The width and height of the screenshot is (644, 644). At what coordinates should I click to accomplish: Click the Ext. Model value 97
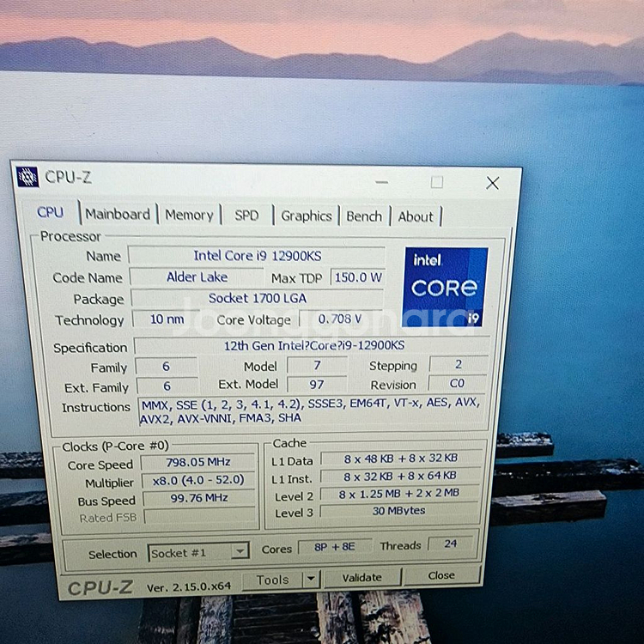[x=317, y=385]
